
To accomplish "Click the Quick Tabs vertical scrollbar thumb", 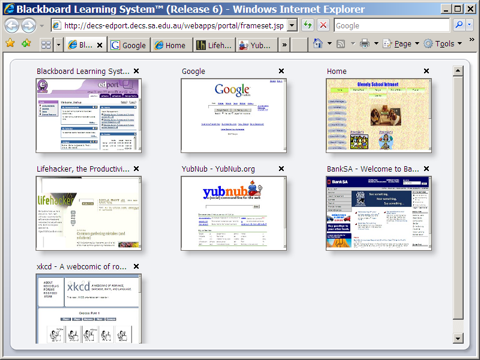I will 458,198.
